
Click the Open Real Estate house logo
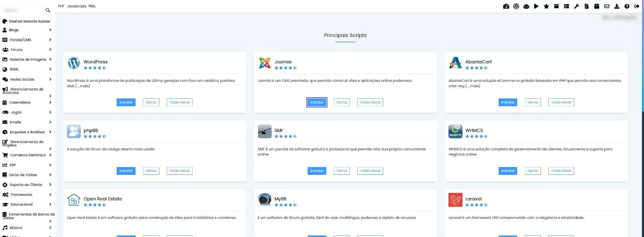pyautogui.click(x=74, y=200)
